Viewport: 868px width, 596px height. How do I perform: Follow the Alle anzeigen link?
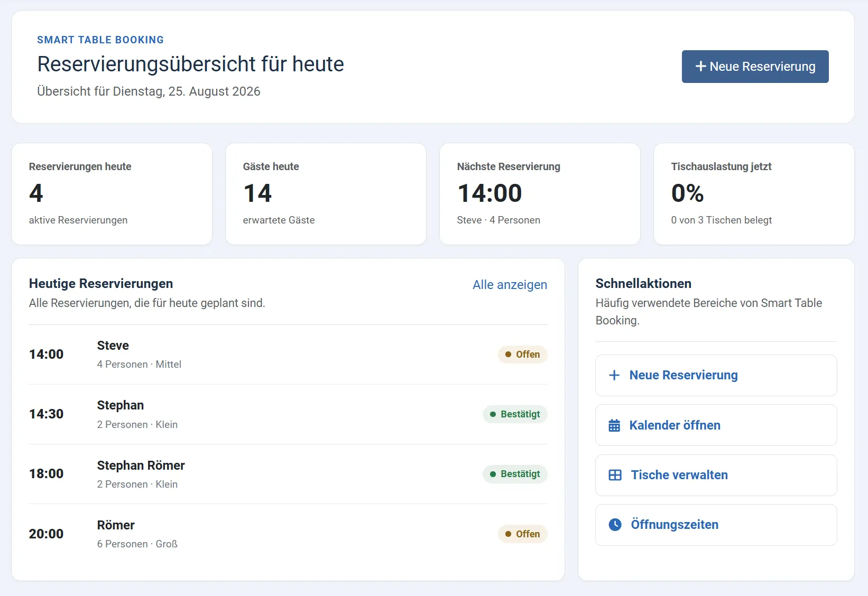coord(510,285)
